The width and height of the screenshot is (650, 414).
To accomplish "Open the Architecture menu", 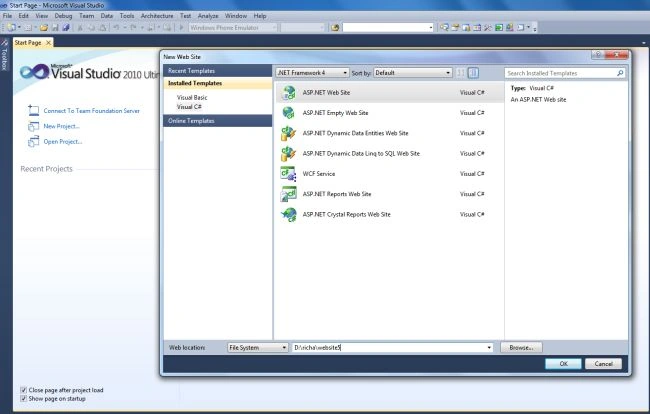I will [x=157, y=16].
